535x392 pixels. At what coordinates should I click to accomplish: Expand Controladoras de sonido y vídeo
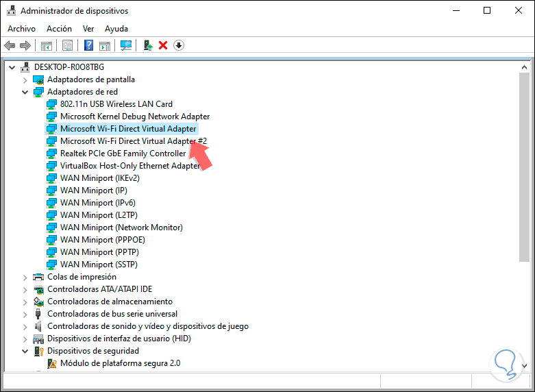click(25, 327)
